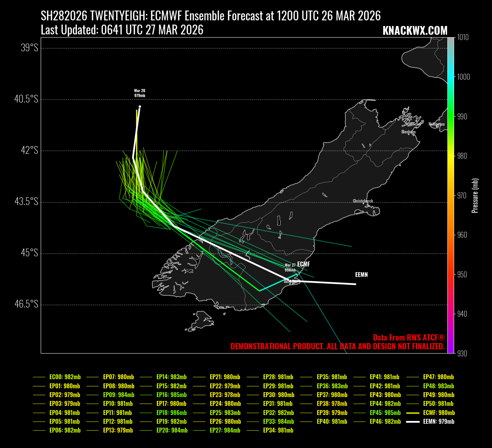Click the "Data From RWS ATCF" red text
This screenshot has height=448, width=492.
coord(408,337)
